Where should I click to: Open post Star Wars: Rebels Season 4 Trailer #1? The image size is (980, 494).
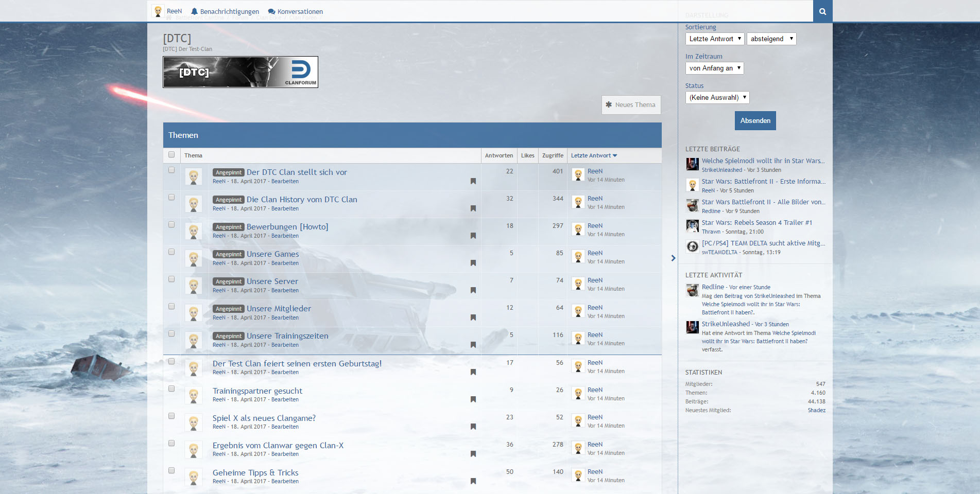(x=757, y=222)
